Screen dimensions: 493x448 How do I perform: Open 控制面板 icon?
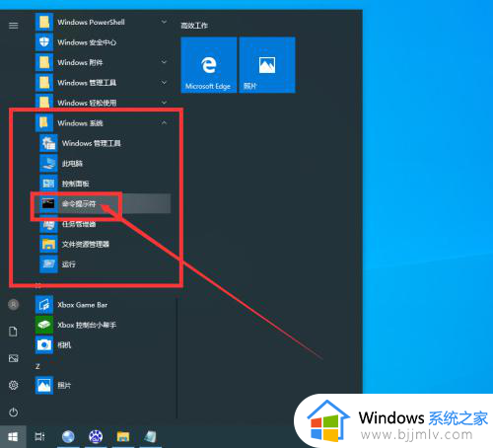click(48, 184)
